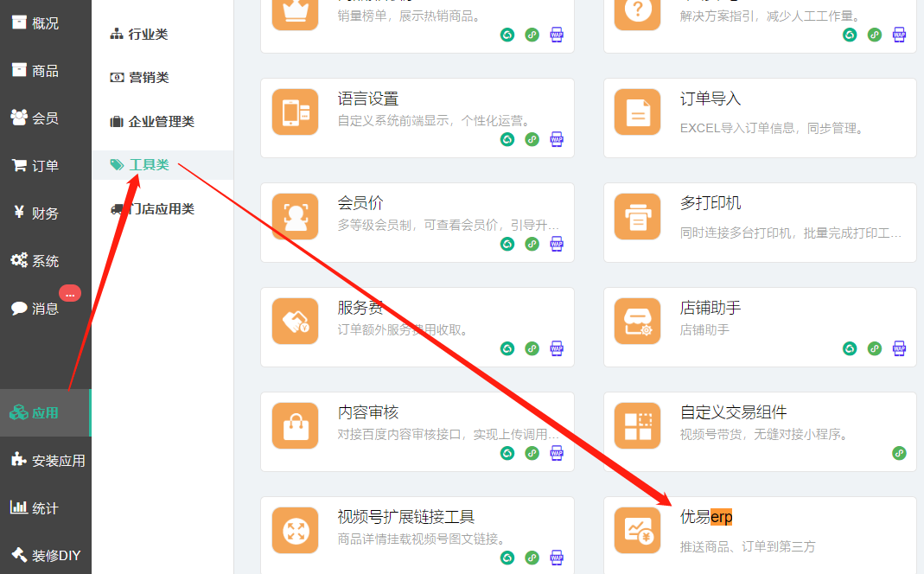This screenshot has width=924, height=574.
Task: Click the green link icon on the 视频号扩展链接工具 card
Action: [x=532, y=558]
